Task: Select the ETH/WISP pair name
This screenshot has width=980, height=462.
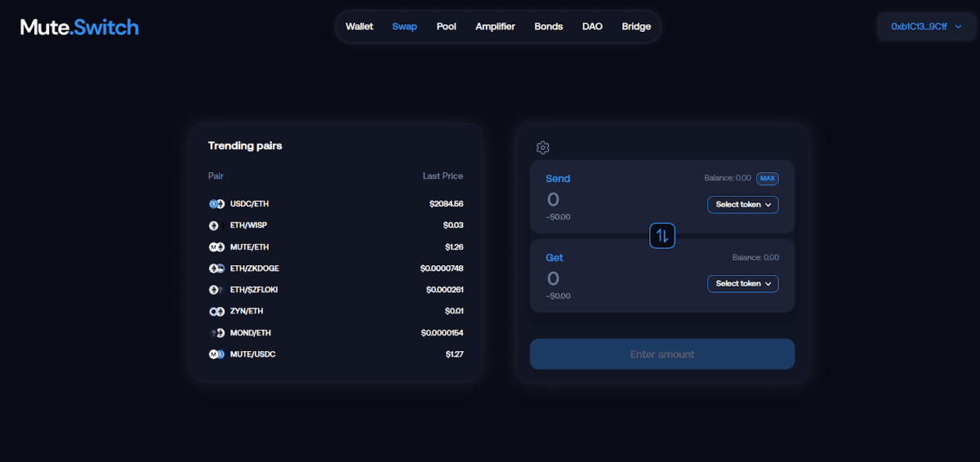Action: [x=248, y=225]
